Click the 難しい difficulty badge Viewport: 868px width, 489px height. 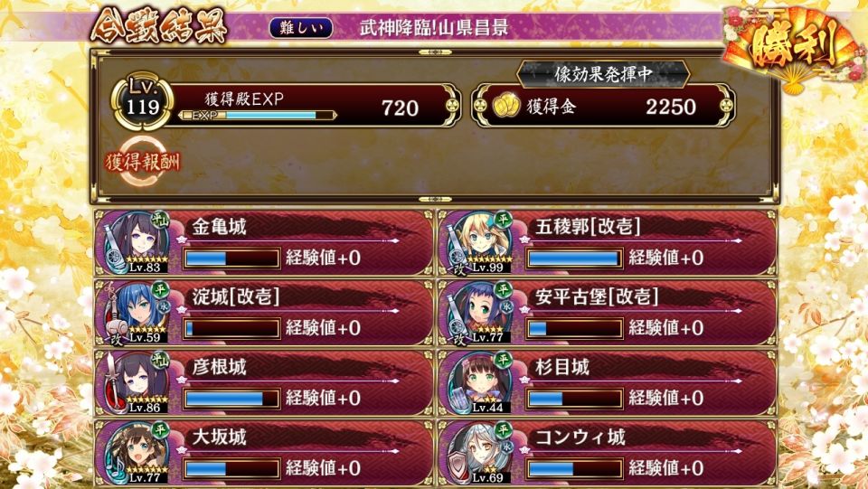[301, 28]
